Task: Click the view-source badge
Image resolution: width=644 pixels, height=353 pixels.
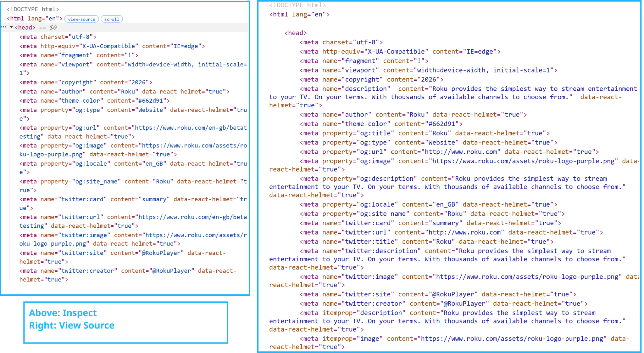Action: pyautogui.click(x=81, y=19)
